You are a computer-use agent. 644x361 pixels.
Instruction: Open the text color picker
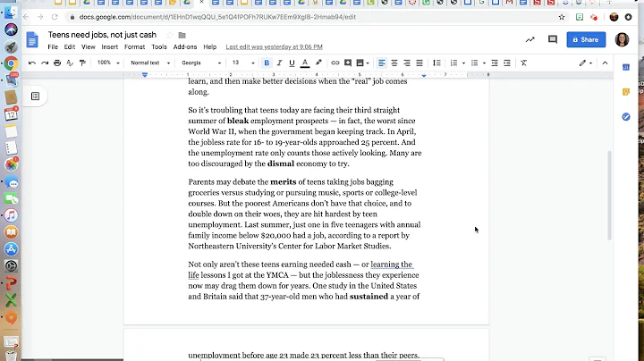[x=305, y=63]
